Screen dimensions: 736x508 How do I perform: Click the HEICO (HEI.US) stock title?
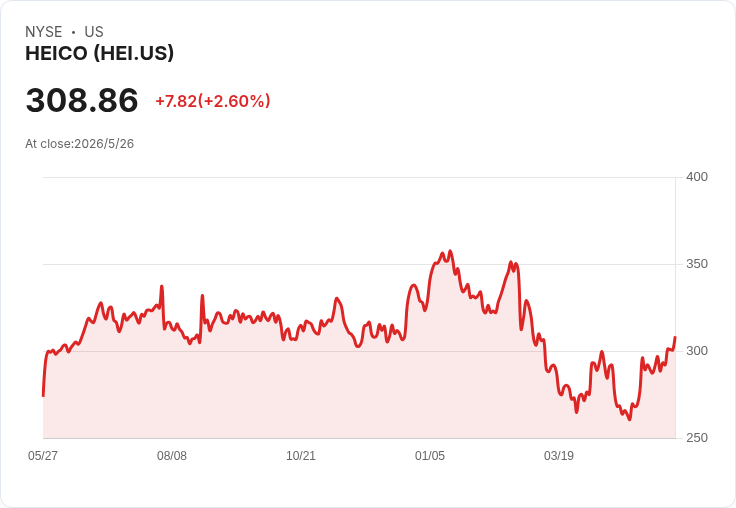[x=100, y=54]
